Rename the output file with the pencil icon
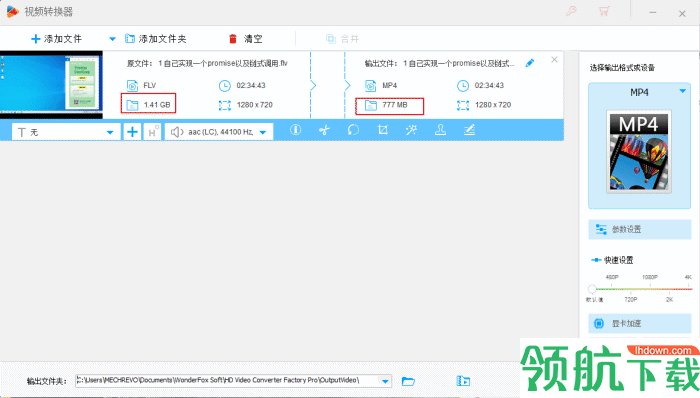The width and height of the screenshot is (700, 398). (x=530, y=63)
